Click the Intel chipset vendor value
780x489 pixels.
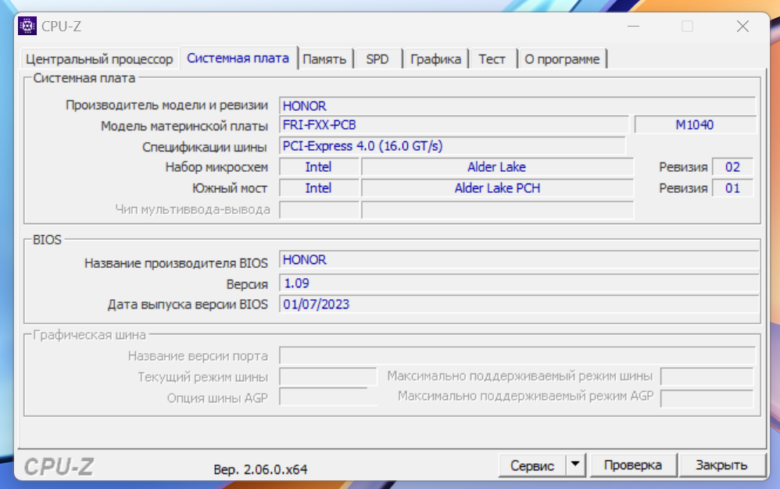pos(318,167)
